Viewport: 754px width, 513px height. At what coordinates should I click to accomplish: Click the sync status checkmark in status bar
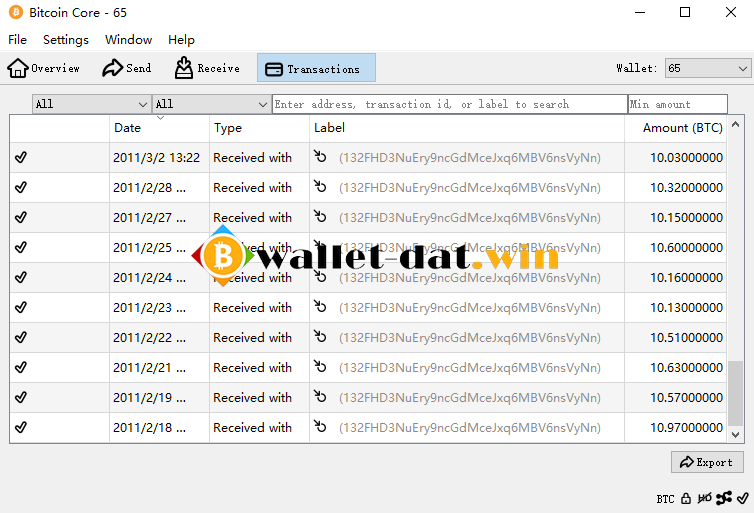(x=743, y=498)
